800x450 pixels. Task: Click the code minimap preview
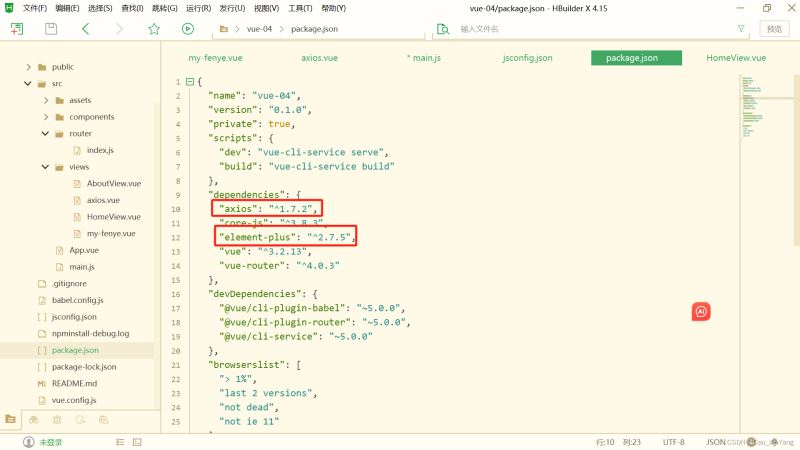click(752, 107)
